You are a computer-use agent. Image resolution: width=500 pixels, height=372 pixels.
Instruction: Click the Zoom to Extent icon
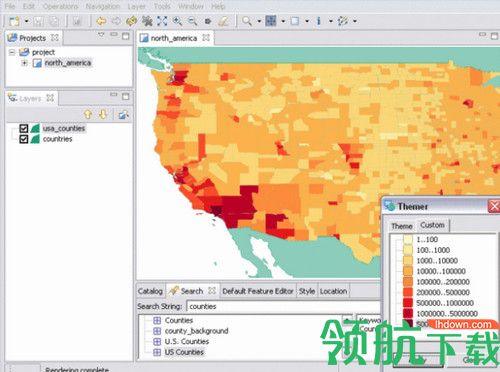pos(162,21)
